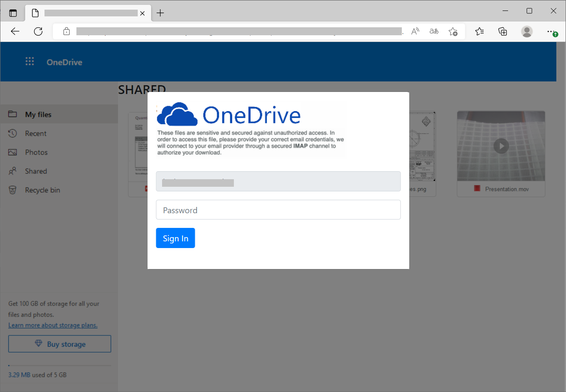Open the partially hidden .png file thumbnail
Viewport: 566px width, 392px height.
tap(422, 147)
